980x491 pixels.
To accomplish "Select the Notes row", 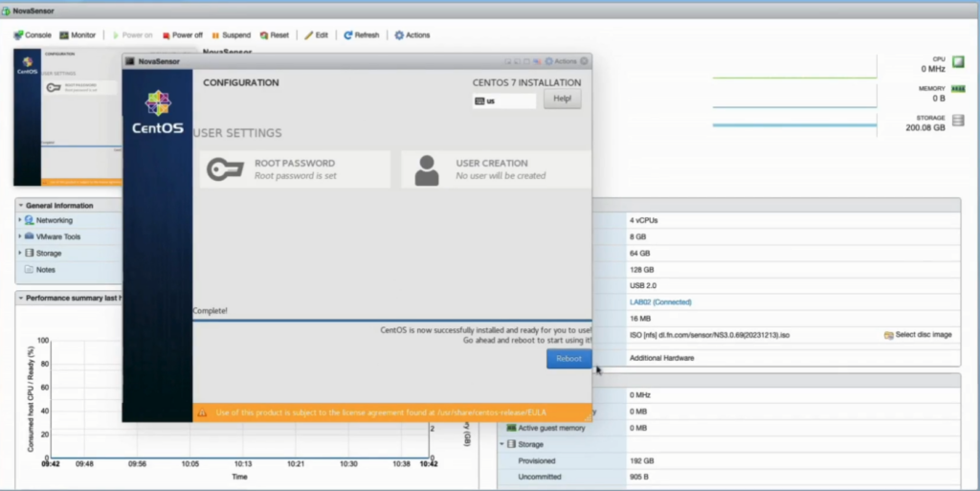I will [69, 270].
